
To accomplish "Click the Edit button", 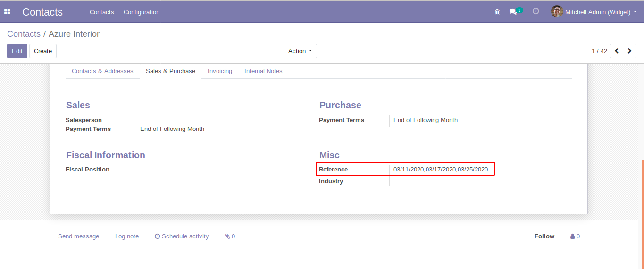I will pyautogui.click(x=17, y=51).
